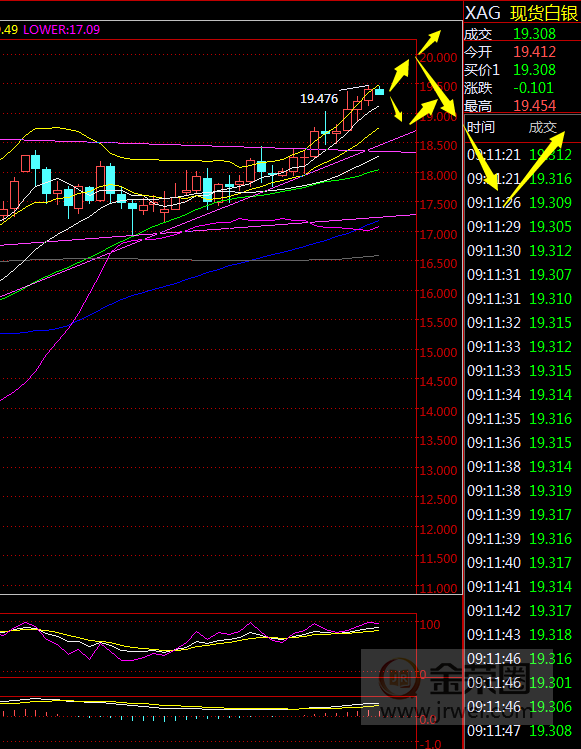The height and width of the screenshot is (749, 581).
Task: Select the tick row 09:11:34 at 19.314
Action: click(519, 395)
